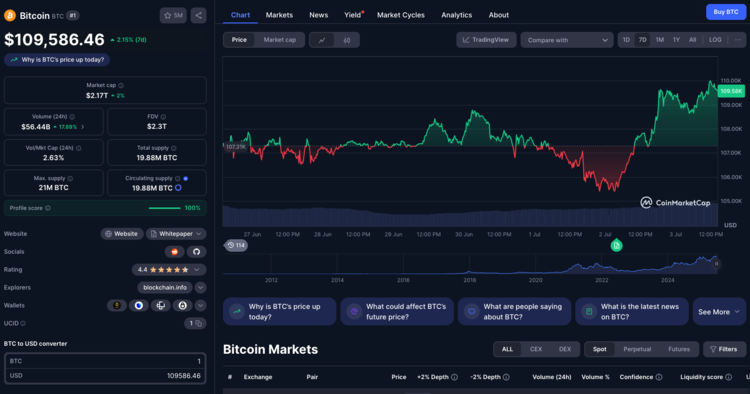The height and width of the screenshot is (394, 750).
Task: Add Bitcoin to watchlist via star button
Action: [173, 15]
